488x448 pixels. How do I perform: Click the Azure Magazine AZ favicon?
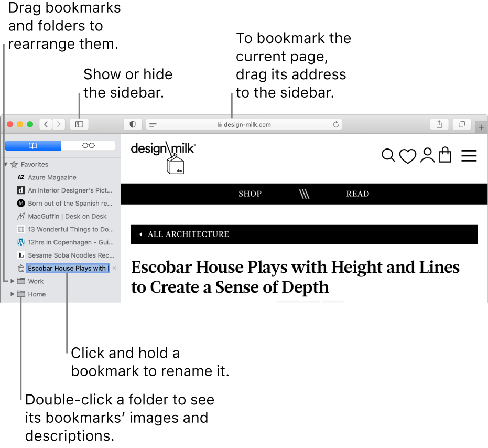pyautogui.click(x=21, y=177)
